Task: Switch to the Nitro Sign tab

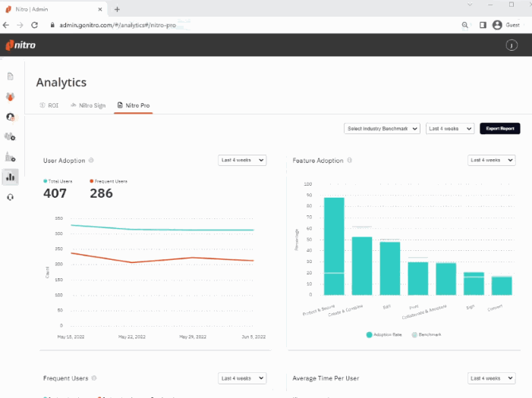Action: [88, 105]
